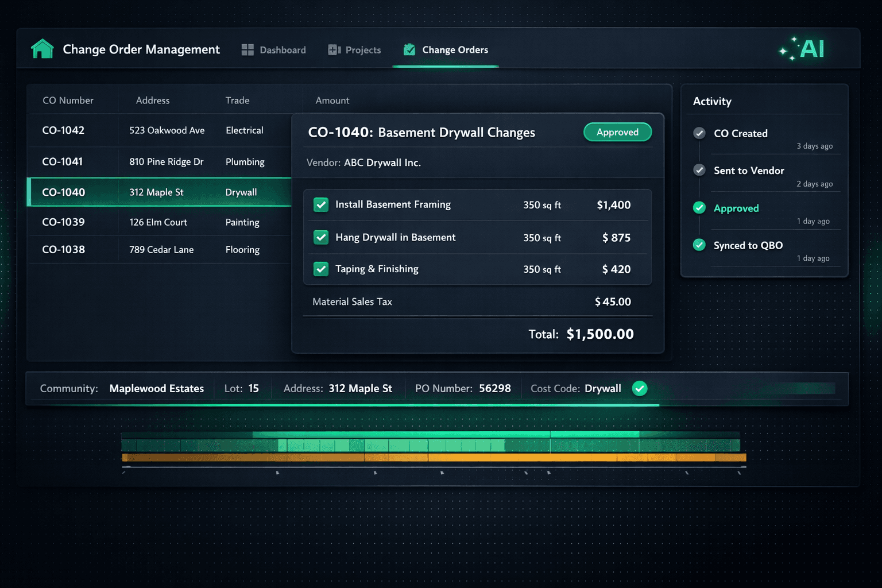Click the 523 Oakwood Ave address

(167, 130)
